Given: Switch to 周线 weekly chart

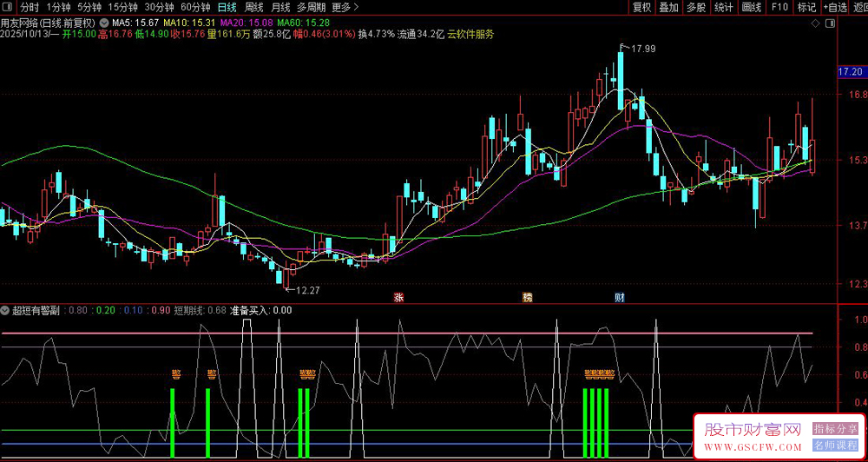Looking at the screenshot, I should click(253, 7).
